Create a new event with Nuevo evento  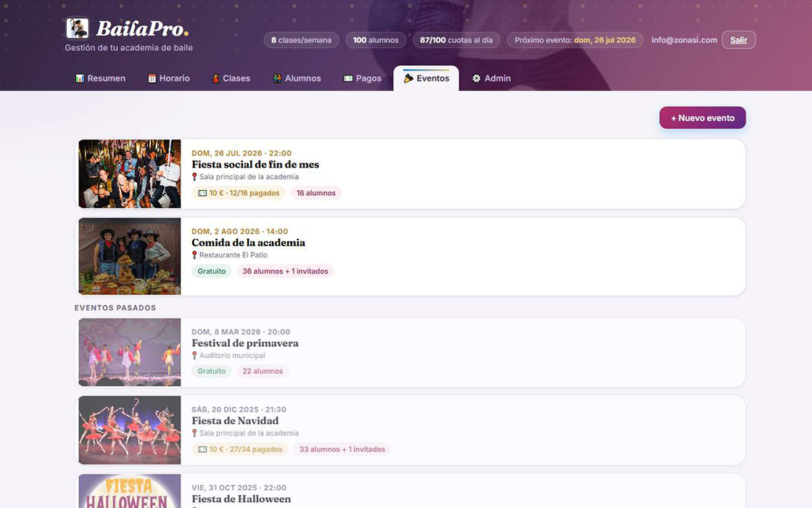point(703,118)
